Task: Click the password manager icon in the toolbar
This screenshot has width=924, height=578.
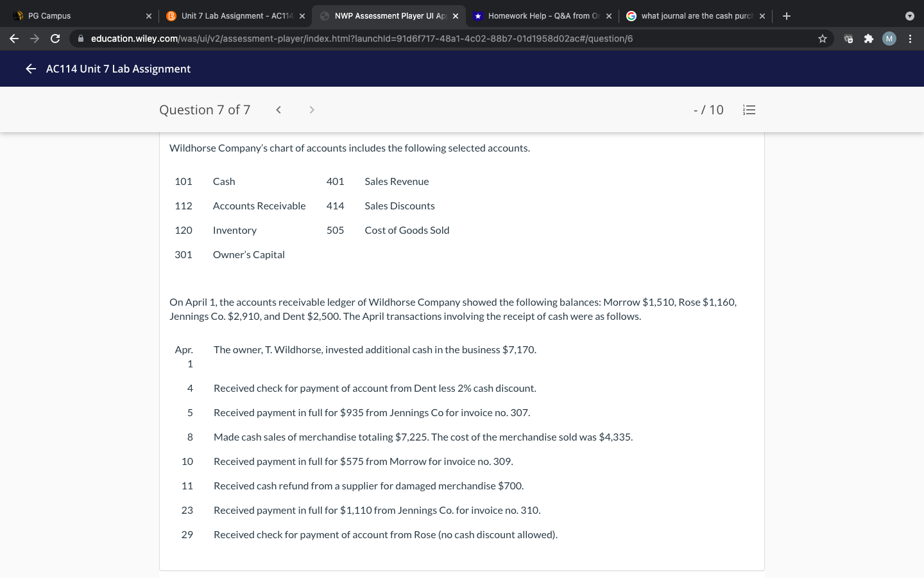Action: (x=848, y=39)
